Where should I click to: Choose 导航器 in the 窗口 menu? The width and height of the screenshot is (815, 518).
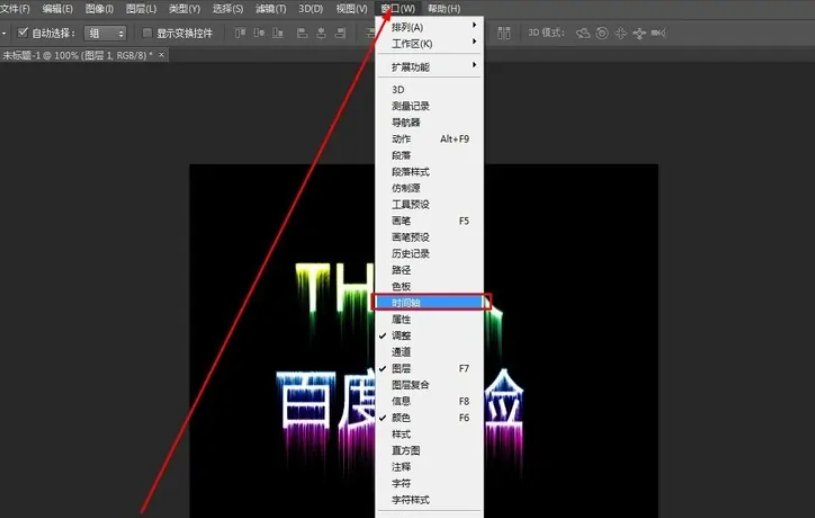point(429,123)
